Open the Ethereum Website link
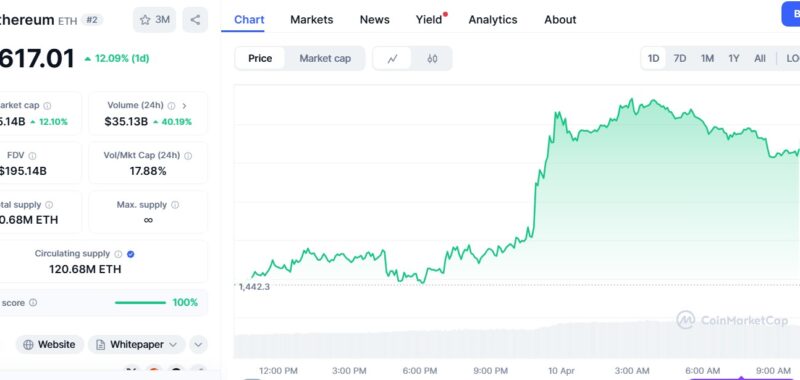 (x=49, y=345)
